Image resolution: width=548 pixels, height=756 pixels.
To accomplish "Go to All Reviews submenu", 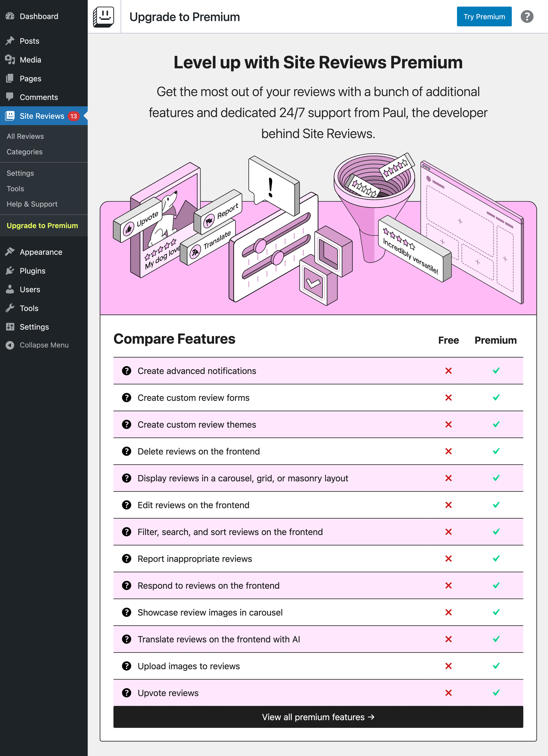I will point(25,136).
